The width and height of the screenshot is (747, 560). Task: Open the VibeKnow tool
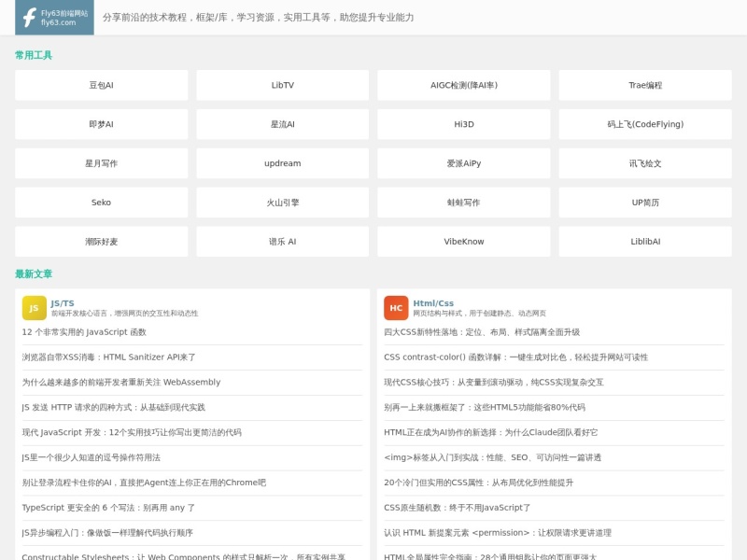[464, 242]
